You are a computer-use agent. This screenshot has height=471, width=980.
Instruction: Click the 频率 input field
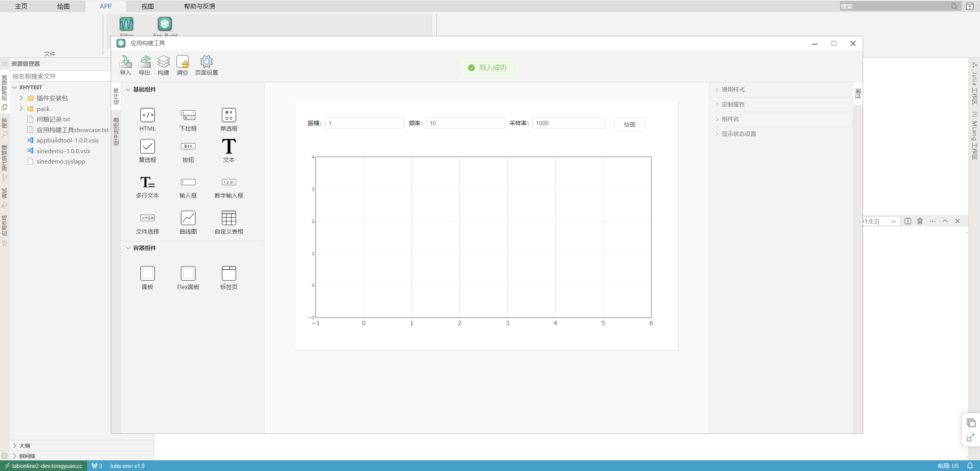pyautogui.click(x=465, y=123)
